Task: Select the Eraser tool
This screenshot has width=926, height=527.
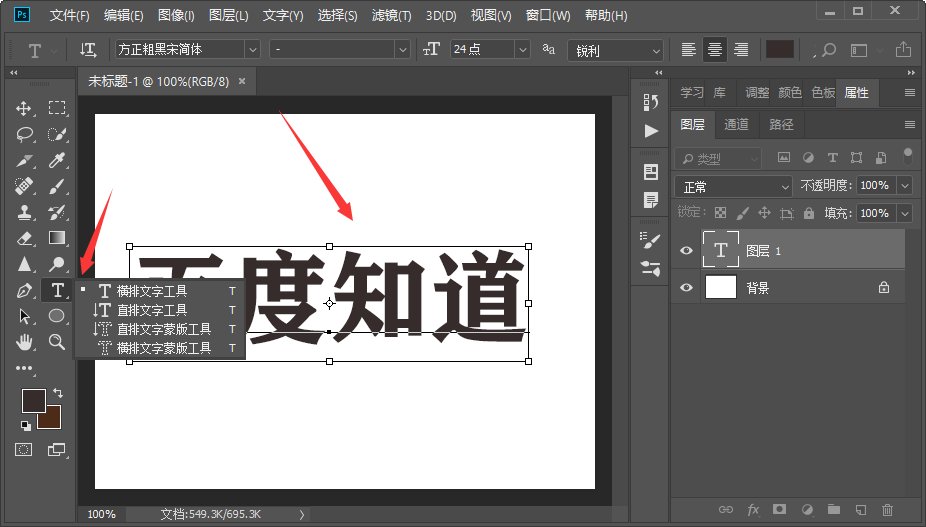Action: (x=24, y=238)
